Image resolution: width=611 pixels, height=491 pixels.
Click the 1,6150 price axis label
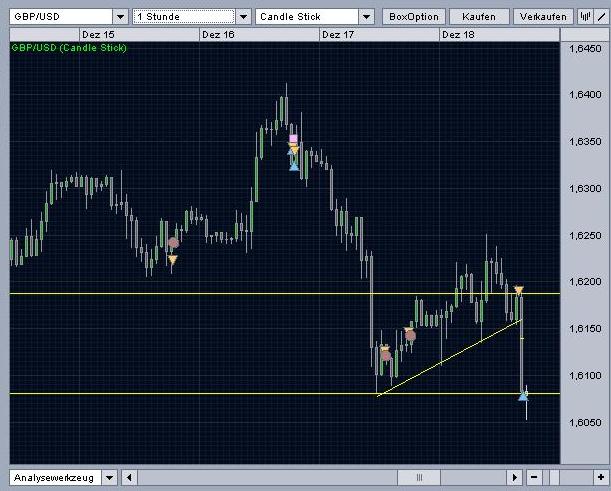coord(585,328)
